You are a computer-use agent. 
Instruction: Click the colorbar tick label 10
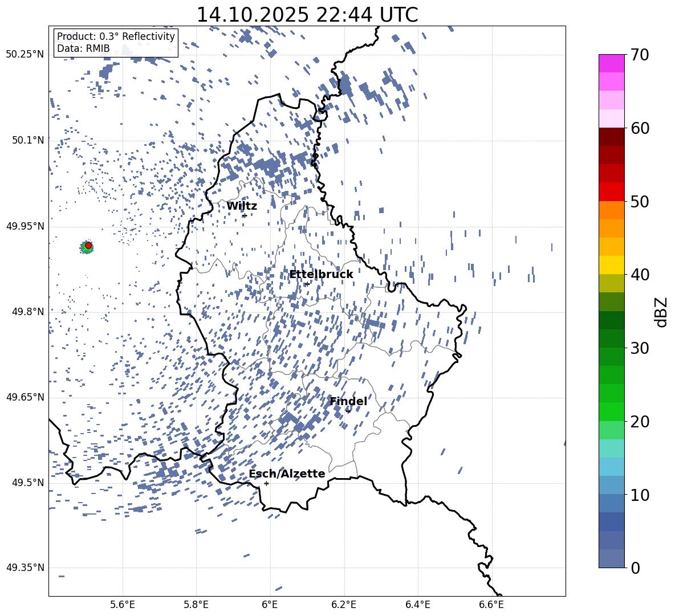(x=640, y=495)
